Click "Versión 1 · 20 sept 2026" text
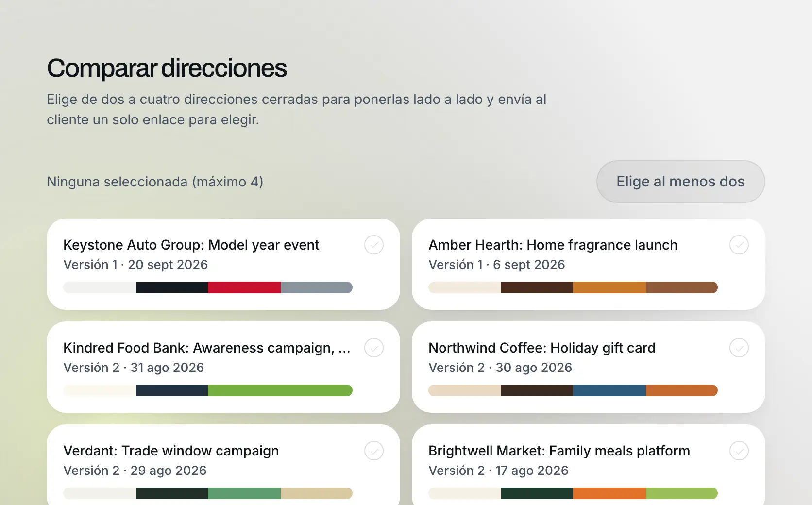The image size is (812, 505). coord(135,265)
